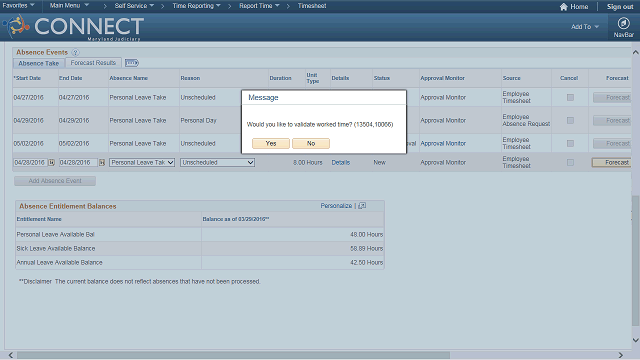Open Approval Monitor link for 04/28/2016 row
Screen dimensions: 640x360
443,162
